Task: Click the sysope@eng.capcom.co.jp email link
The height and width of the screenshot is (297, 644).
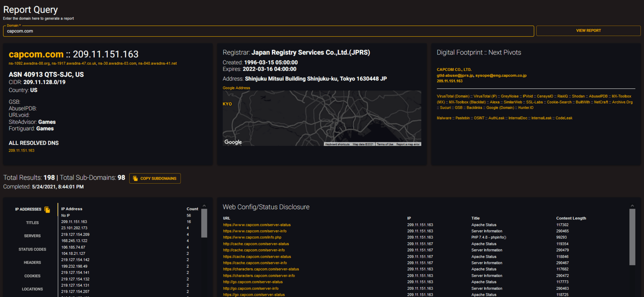Action: coord(501,76)
